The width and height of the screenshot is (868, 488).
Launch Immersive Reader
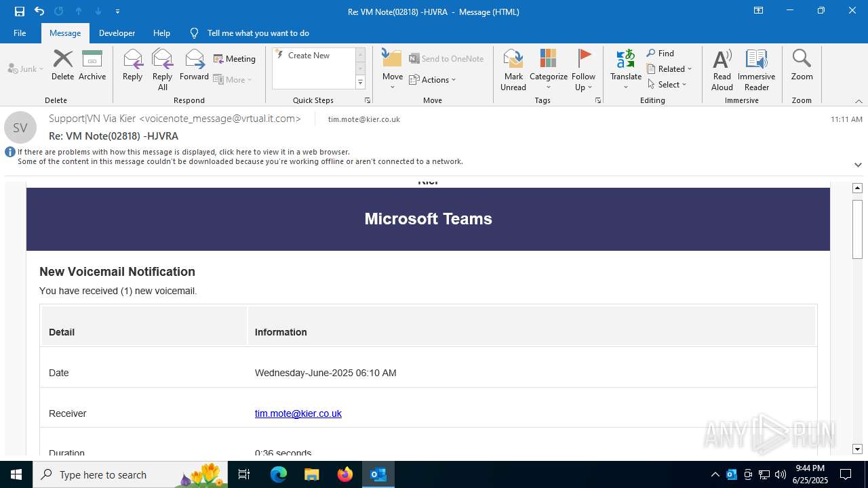click(x=756, y=70)
